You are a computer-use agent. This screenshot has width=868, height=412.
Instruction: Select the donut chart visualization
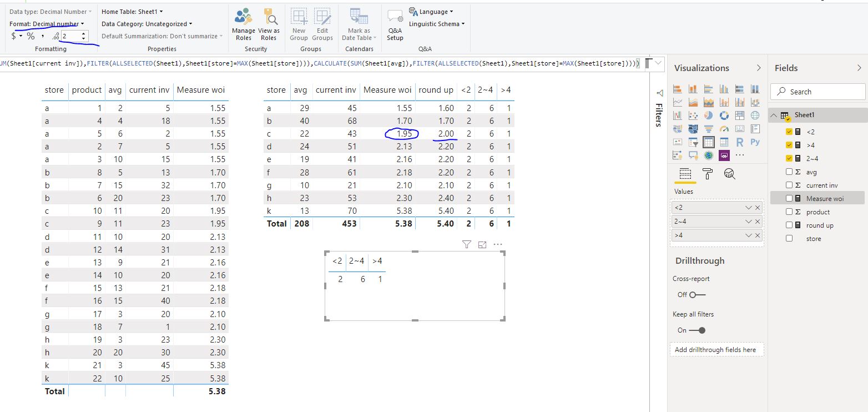coord(724,115)
